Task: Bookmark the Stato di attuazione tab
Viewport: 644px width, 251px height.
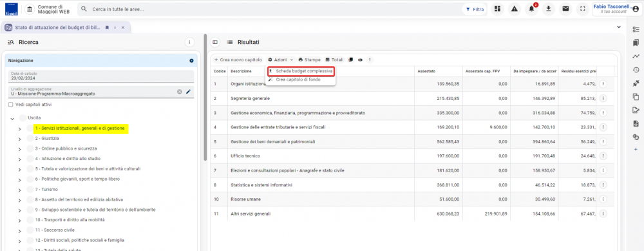Action: pos(107,28)
